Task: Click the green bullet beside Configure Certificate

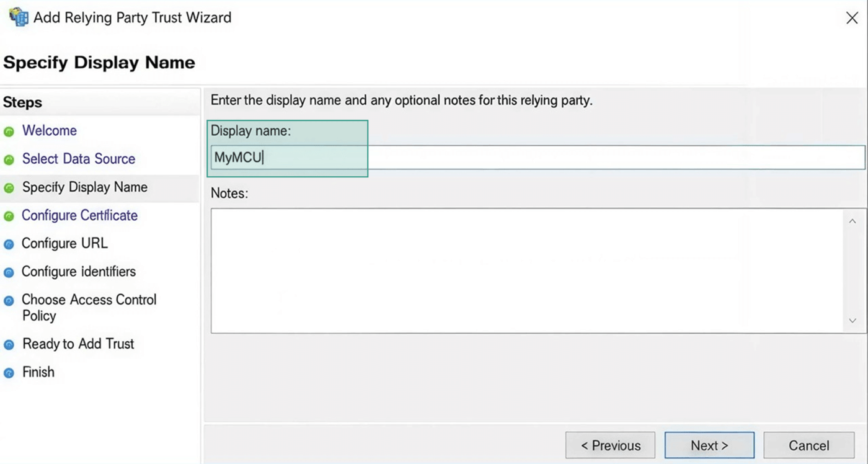Action: click(x=9, y=216)
